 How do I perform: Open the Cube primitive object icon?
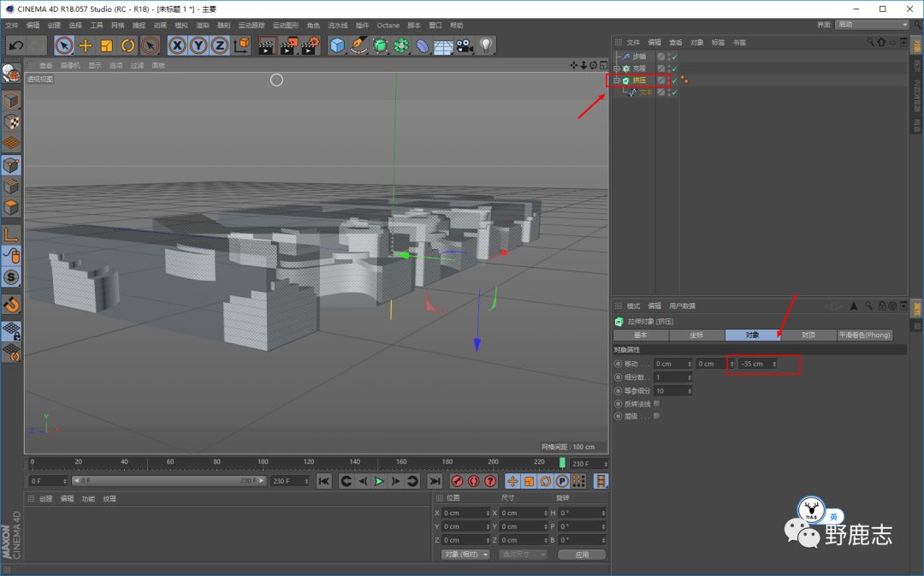337,45
